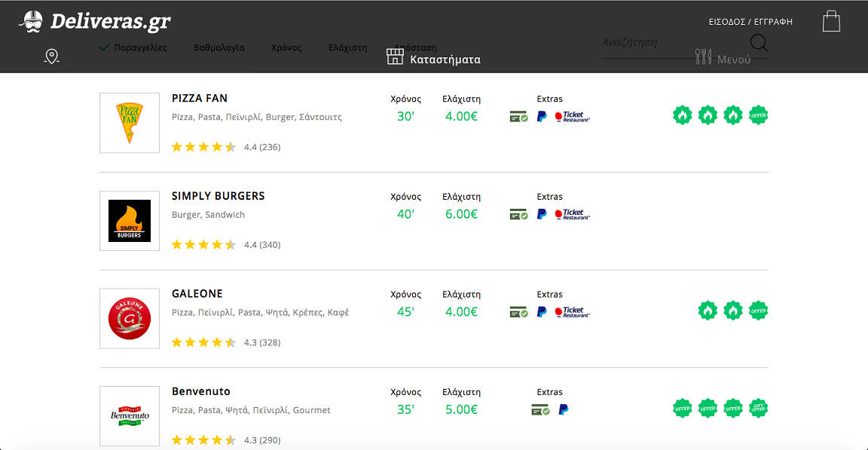
Task: Click the Καταστήματα store icon
Action: click(395, 57)
